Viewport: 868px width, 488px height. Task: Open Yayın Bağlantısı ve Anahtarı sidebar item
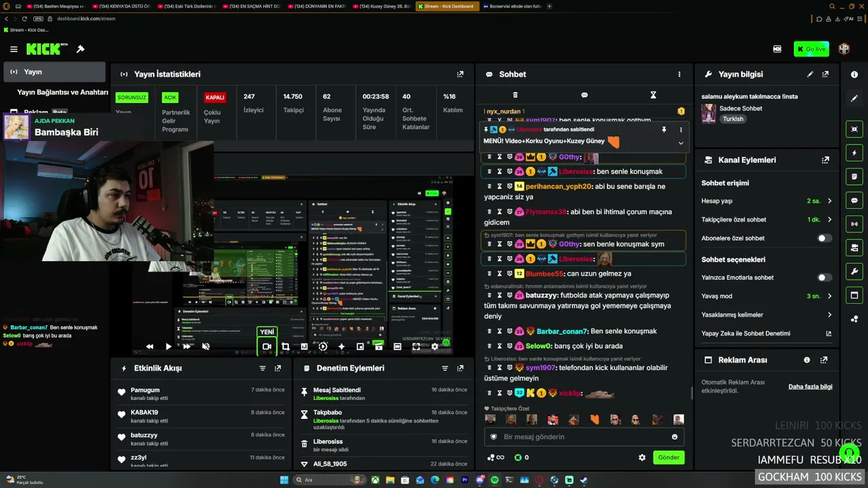62,92
